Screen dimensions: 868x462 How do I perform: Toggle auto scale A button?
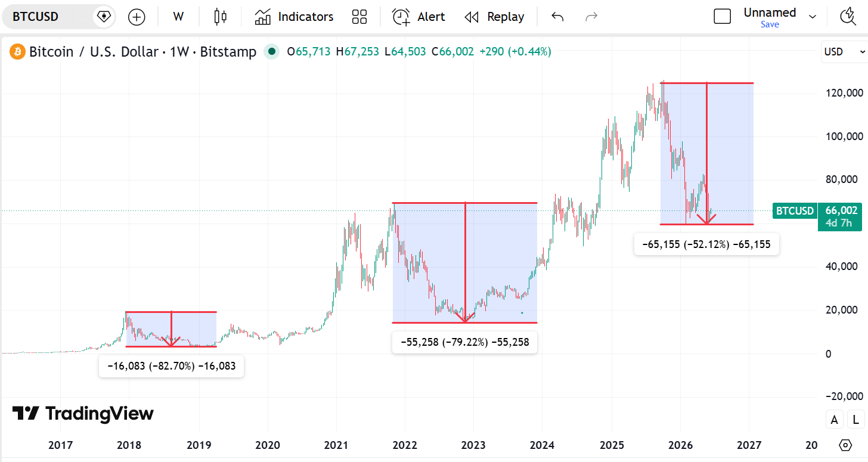pyautogui.click(x=835, y=420)
